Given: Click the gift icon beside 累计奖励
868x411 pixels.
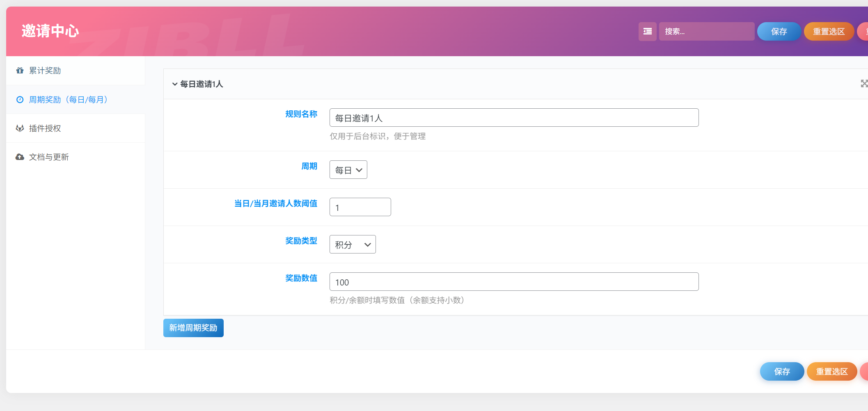Looking at the screenshot, I should coord(20,70).
